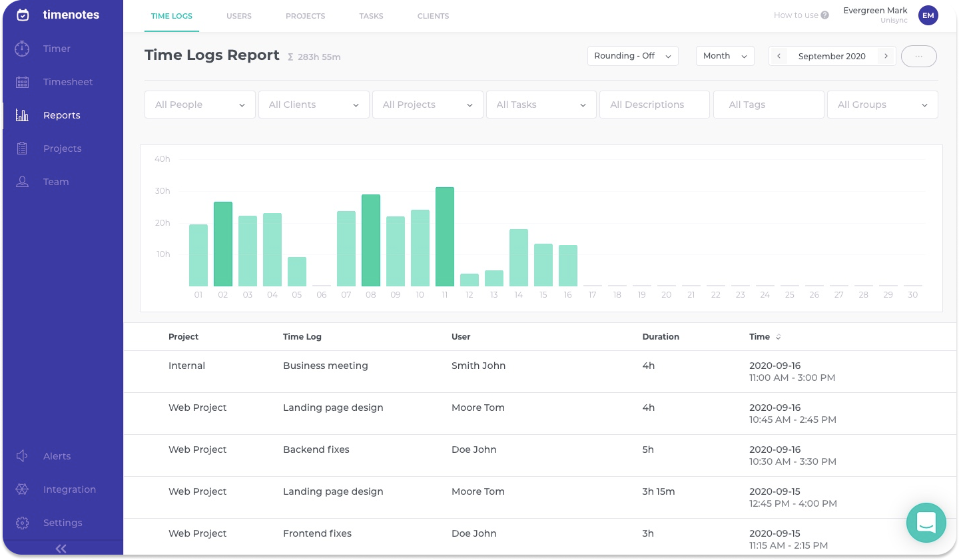Screen dimensions: 959x560
Task: Select the chart bar for day 11
Action: (445, 236)
